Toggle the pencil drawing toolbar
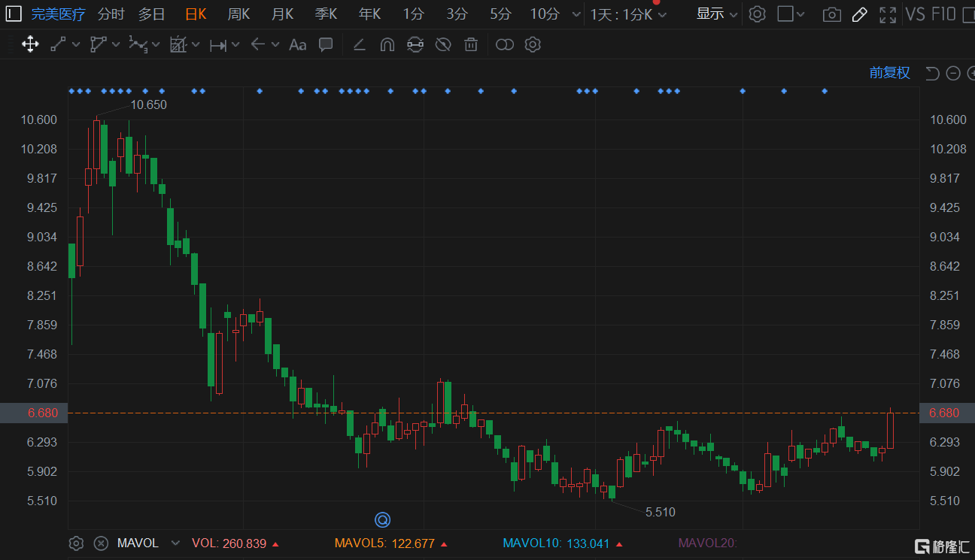The width and height of the screenshot is (975, 560). click(859, 14)
